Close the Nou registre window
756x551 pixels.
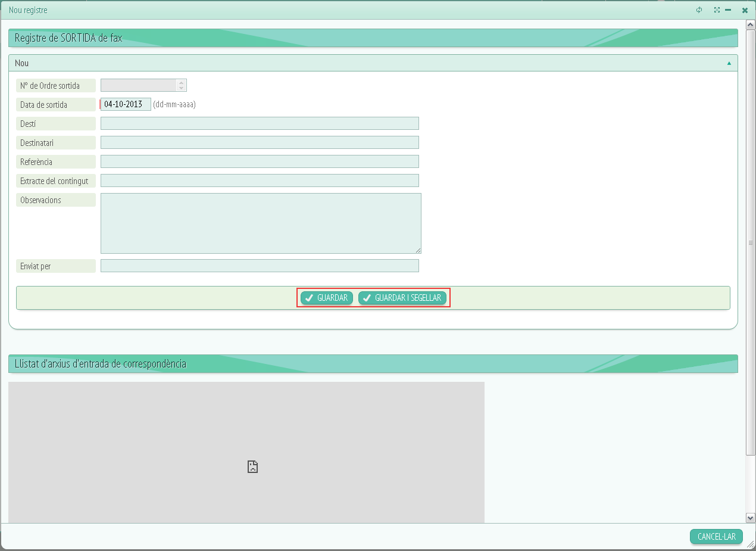(x=745, y=10)
